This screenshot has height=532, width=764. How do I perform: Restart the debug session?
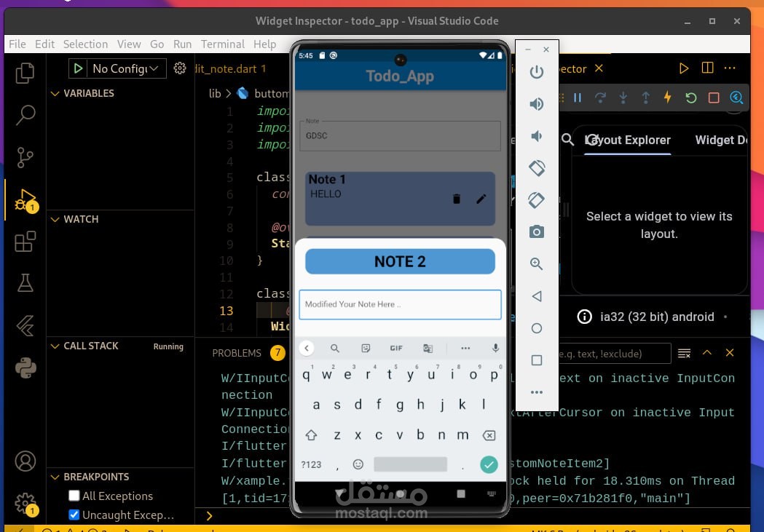pos(691,98)
